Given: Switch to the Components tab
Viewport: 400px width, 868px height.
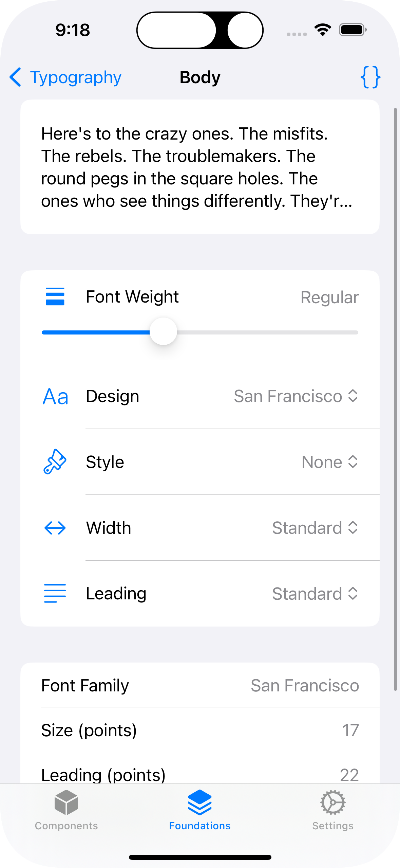Looking at the screenshot, I should pyautogui.click(x=66, y=810).
